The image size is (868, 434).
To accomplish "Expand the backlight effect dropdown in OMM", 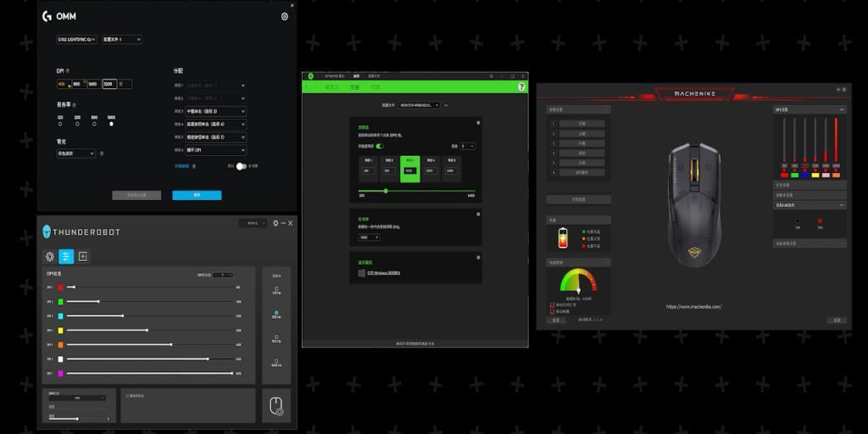I will click(x=75, y=153).
